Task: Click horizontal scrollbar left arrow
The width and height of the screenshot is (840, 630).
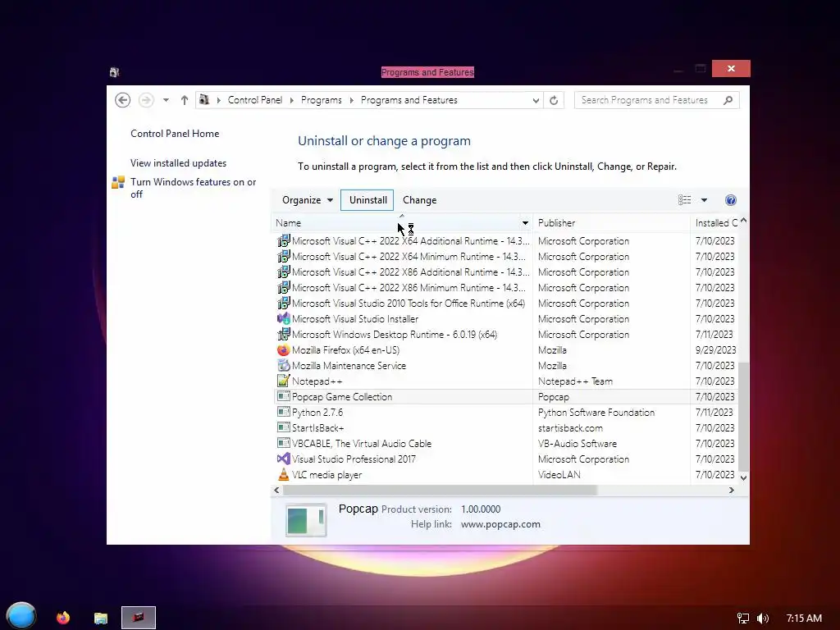Action: pos(276,491)
